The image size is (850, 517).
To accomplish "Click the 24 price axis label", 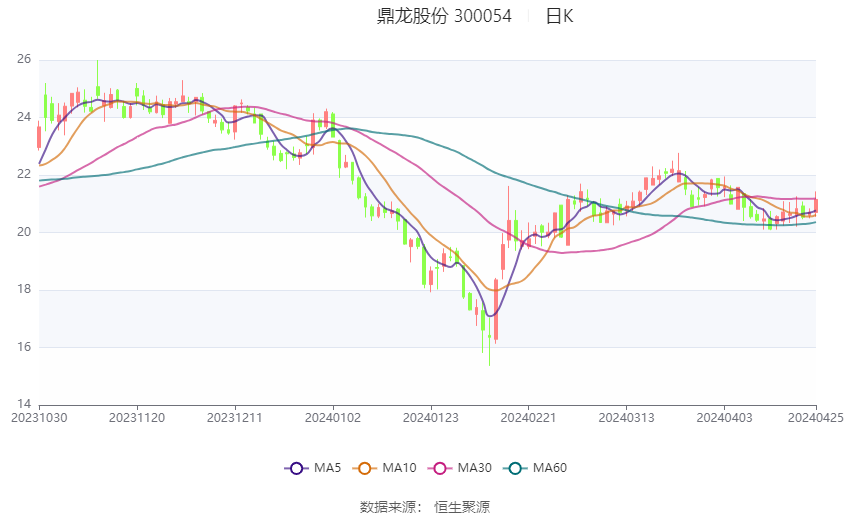I will point(24,117).
